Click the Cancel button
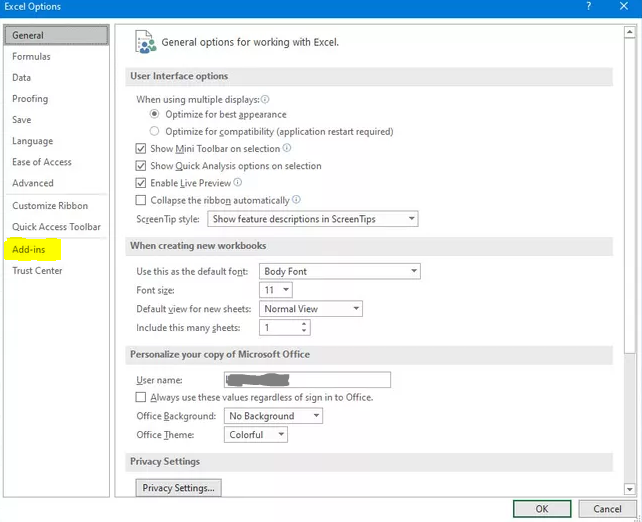The width and height of the screenshot is (642, 522). click(607, 509)
